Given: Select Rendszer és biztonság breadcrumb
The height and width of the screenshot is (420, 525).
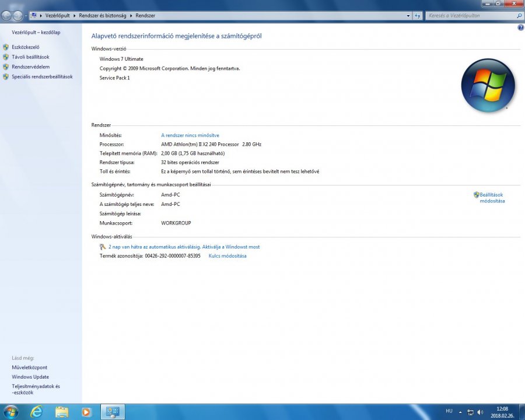Looking at the screenshot, I should pyautogui.click(x=103, y=15).
